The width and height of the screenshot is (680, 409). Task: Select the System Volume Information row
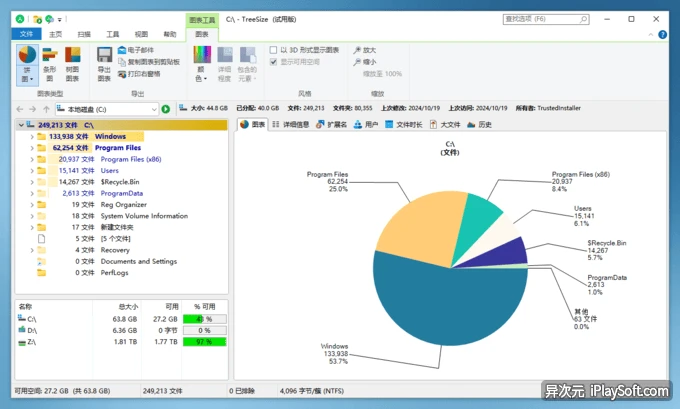pyautogui.click(x=121, y=216)
